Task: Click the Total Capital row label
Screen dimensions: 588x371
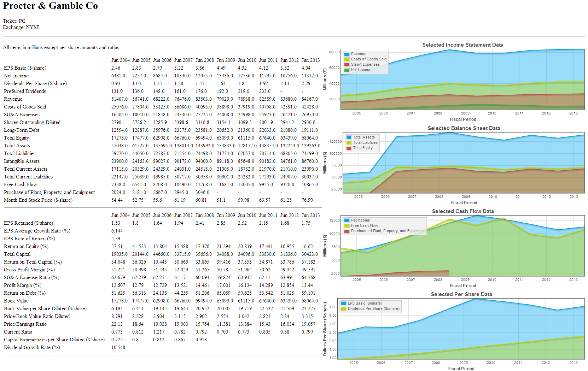Action: (17, 254)
